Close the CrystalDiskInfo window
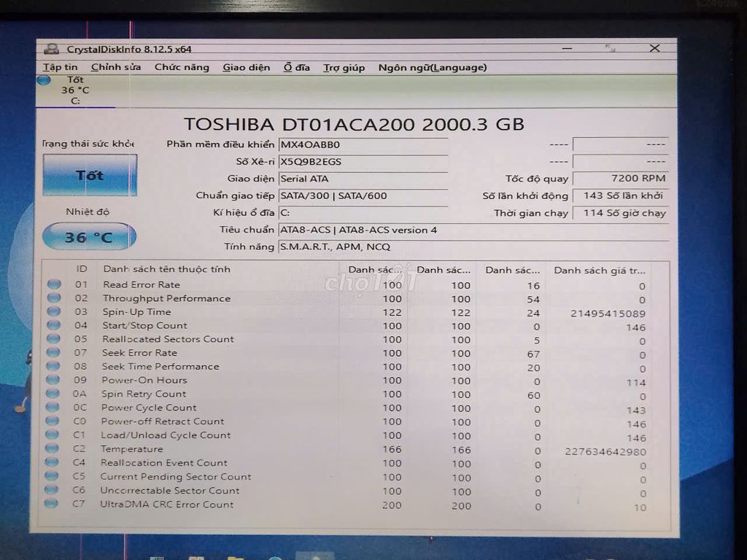Screen dimensions: 747x560 coord(655,48)
